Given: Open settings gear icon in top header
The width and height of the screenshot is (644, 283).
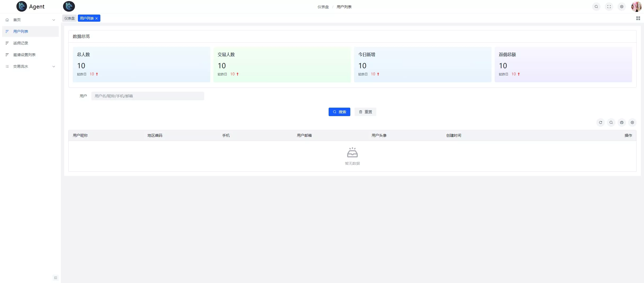Looking at the screenshot, I should pyautogui.click(x=621, y=7).
